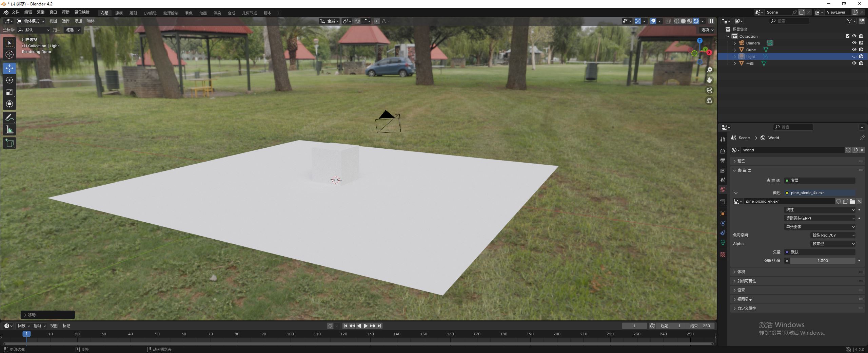Select the Annotate pencil tool

(x=9, y=117)
